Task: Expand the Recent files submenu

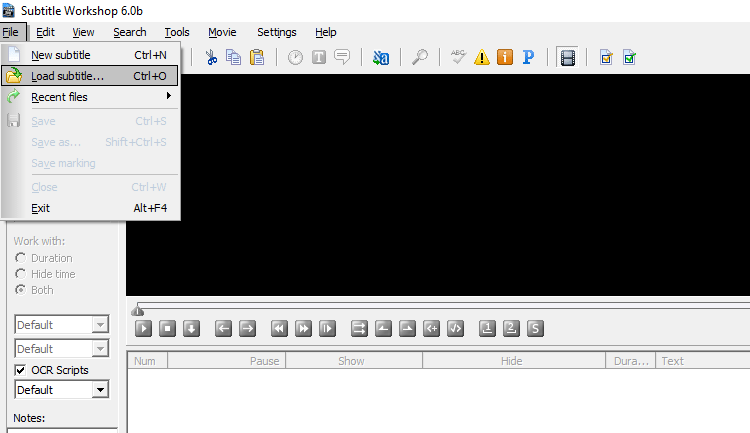Action: point(90,97)
